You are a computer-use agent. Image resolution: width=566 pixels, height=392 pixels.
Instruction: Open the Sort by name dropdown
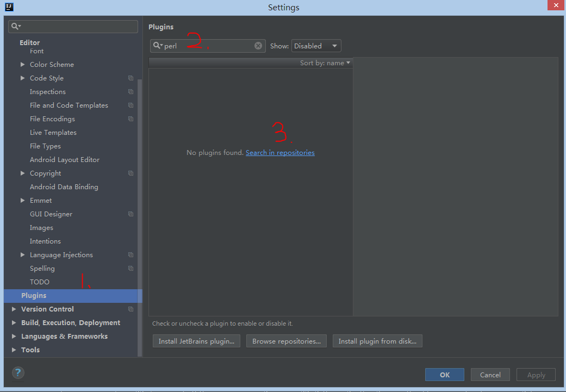point(325,63)
